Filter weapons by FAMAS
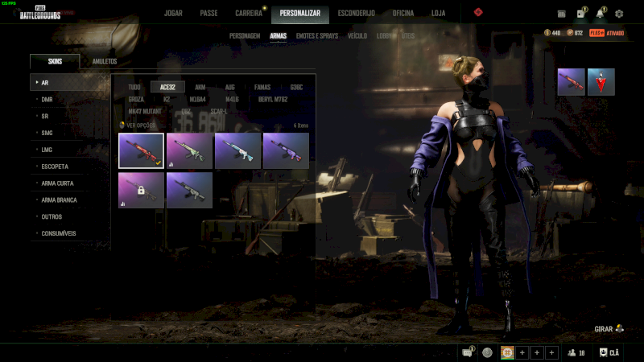This screenshot has height=362, width=644. 262,87
